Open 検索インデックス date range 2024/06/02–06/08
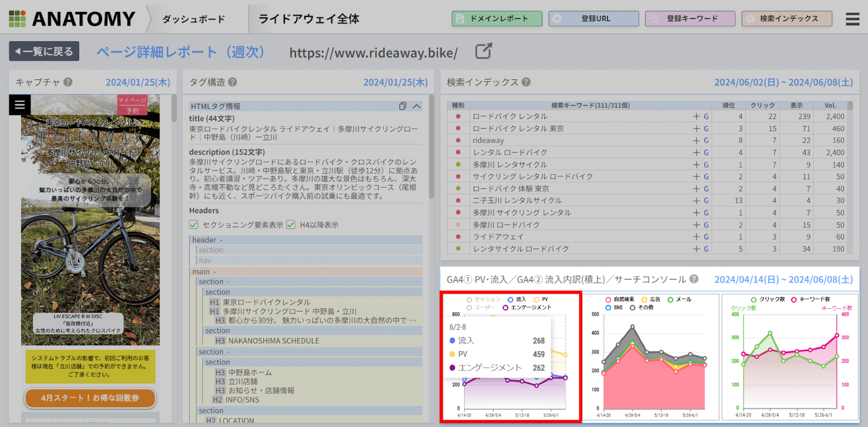 click(x=783, y=82)
